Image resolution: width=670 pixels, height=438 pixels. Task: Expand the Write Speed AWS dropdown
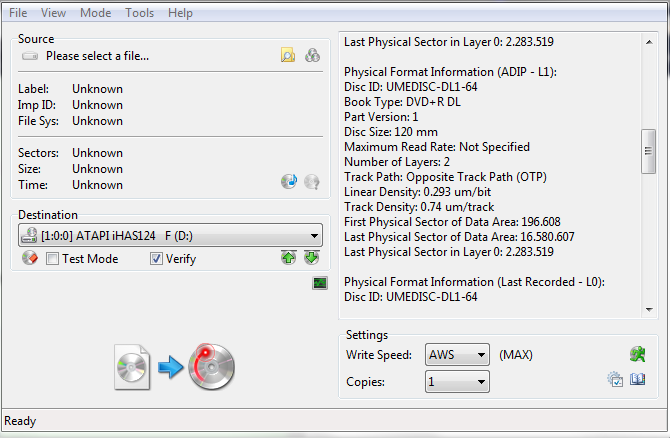pyautogui.click(x=457, y=355)
